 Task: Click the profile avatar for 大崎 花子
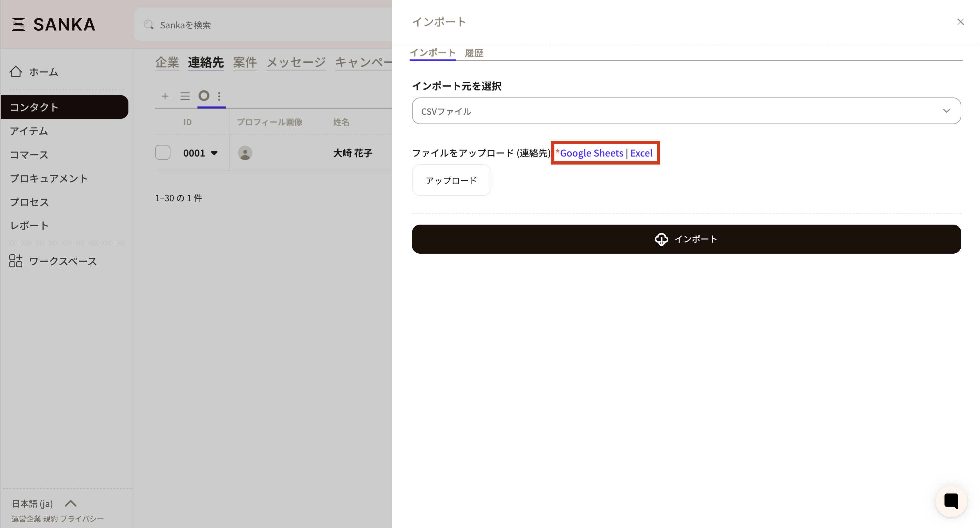245,153
